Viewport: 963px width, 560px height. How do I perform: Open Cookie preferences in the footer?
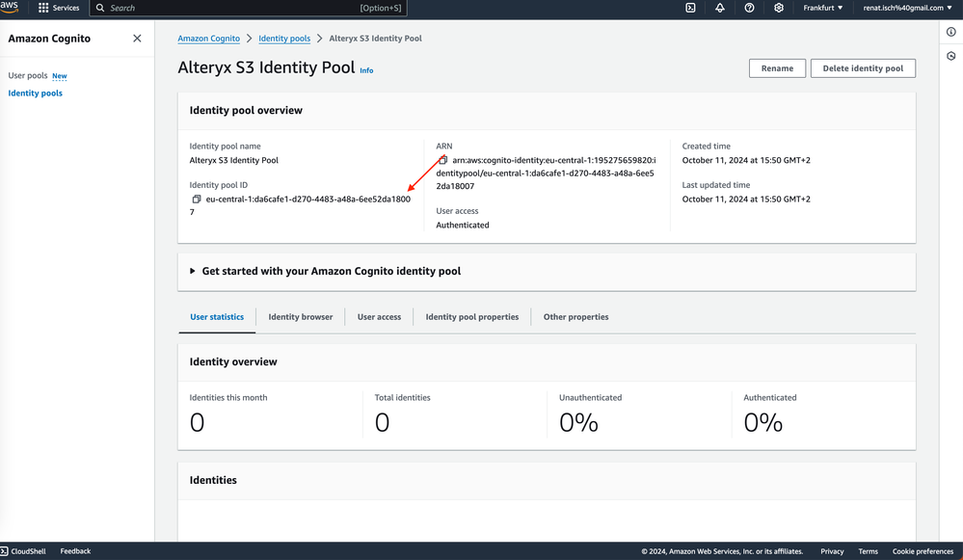923,551
